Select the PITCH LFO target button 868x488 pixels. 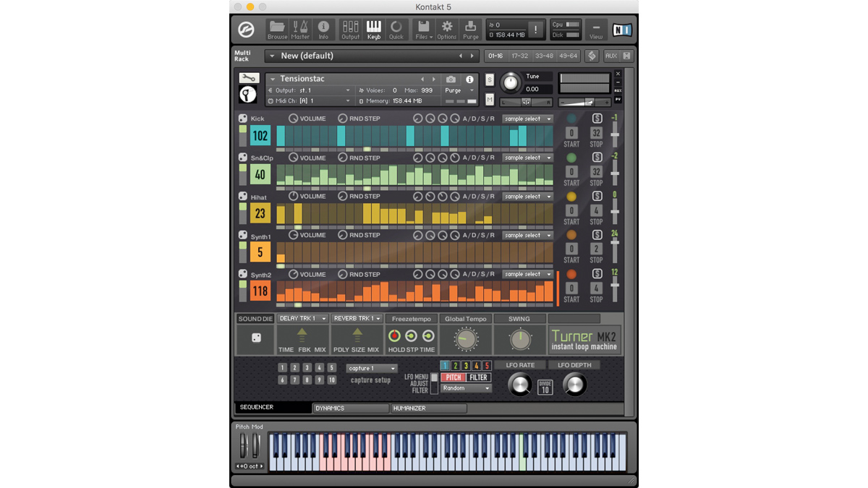[454, 377]
